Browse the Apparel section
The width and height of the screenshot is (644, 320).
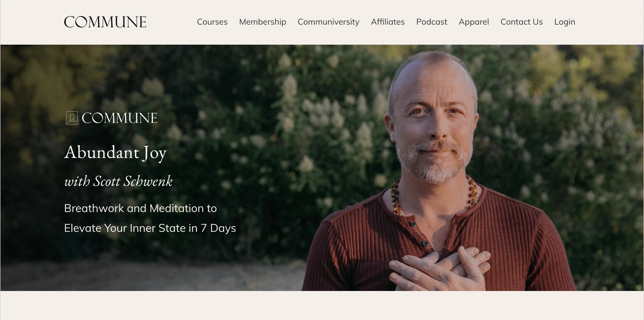474,22
